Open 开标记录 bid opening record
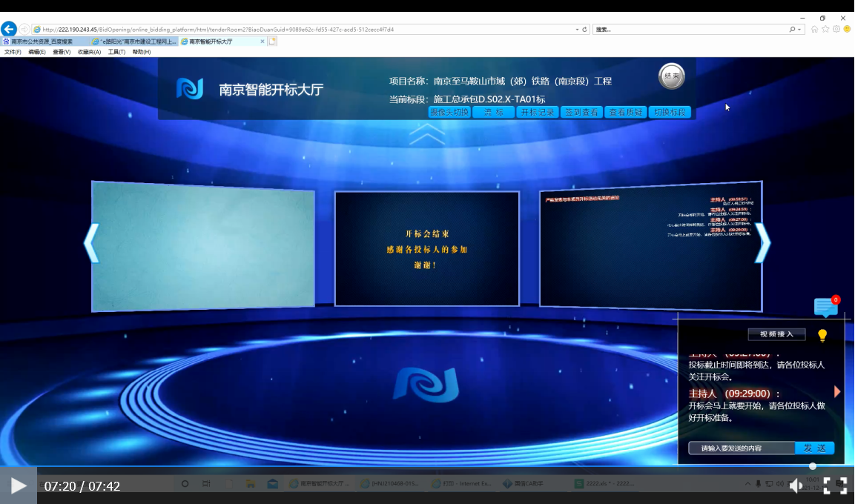This screenshot has height=504, width=855. coord(537,112)
